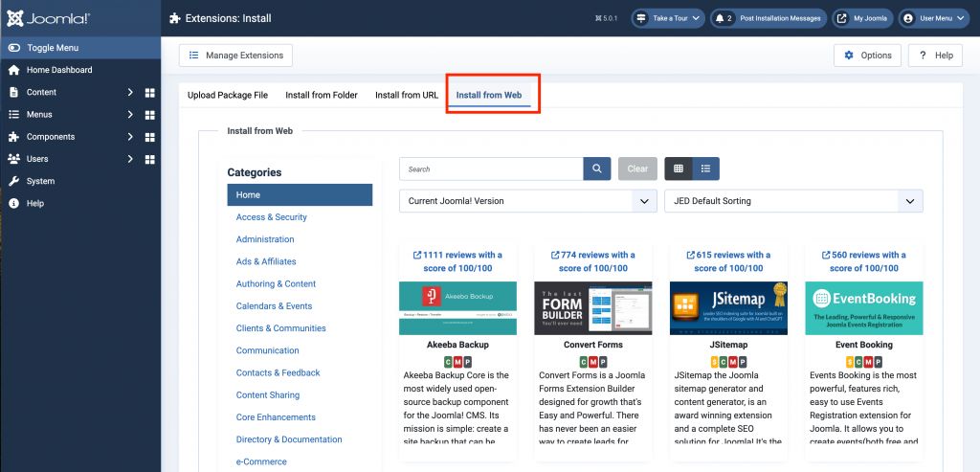Select the Home category

(x=300, y=195)
